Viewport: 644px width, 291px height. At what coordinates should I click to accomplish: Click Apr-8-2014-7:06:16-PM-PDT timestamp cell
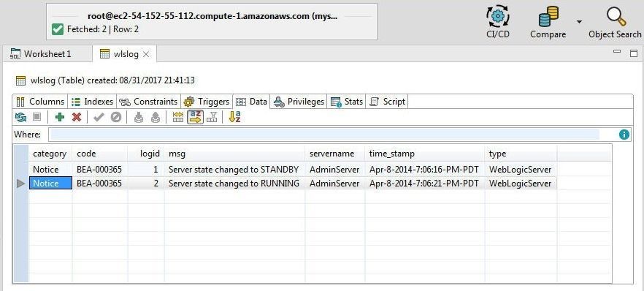[x=425, y=170]
